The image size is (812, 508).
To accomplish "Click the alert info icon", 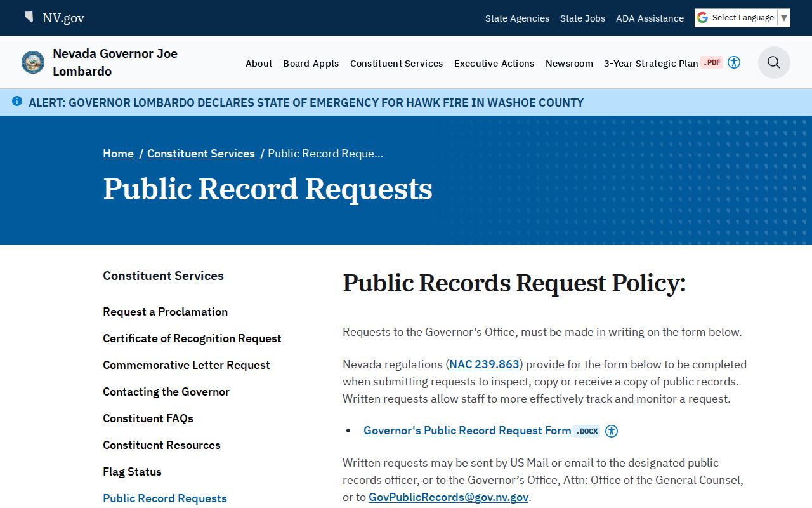I will (17, 102).
